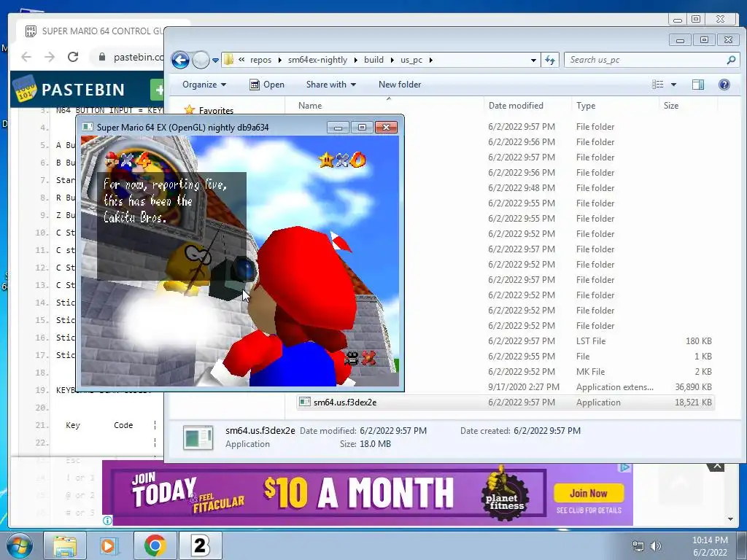The width and height of the screenshot is (747, 560).
Task: Open the view options dropdown arrow
Action: click(x=673, y=85)
